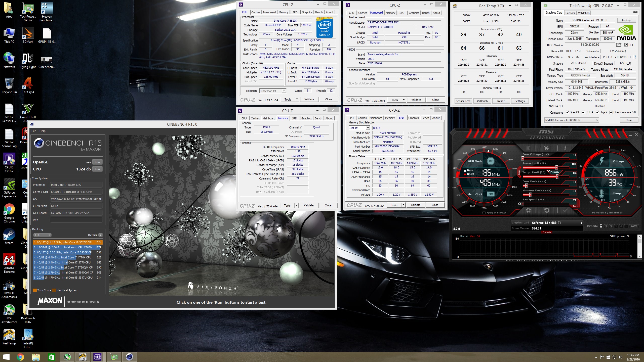Click XS Bench button in RealTemp
The height and width of the screenshot is (362, 644).
[x=482, y=101]
